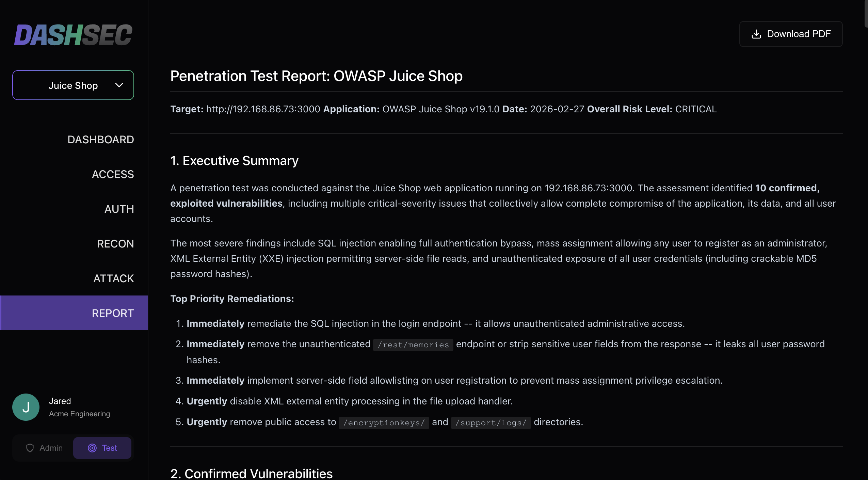Switch to Admin mode

point(44,448)
